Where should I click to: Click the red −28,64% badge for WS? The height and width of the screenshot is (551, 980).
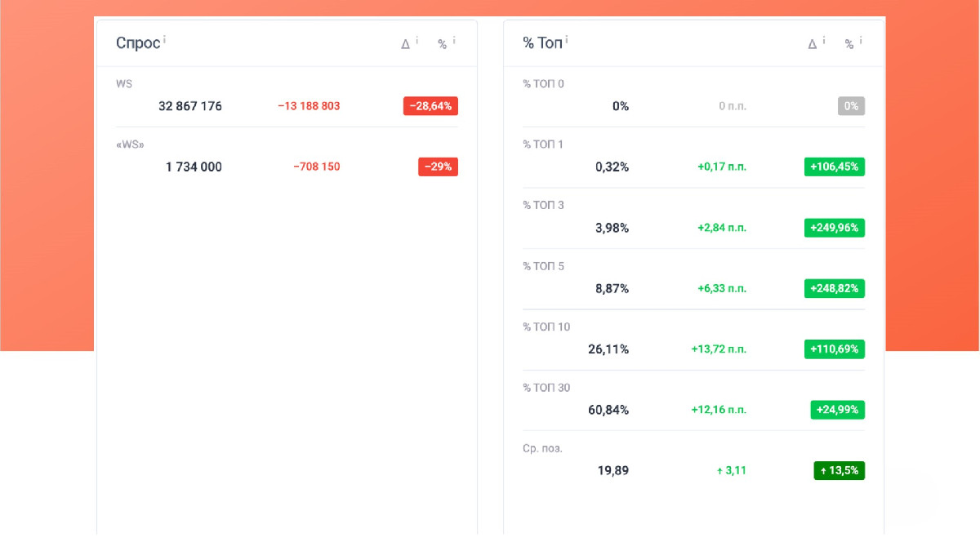point(430,106)
